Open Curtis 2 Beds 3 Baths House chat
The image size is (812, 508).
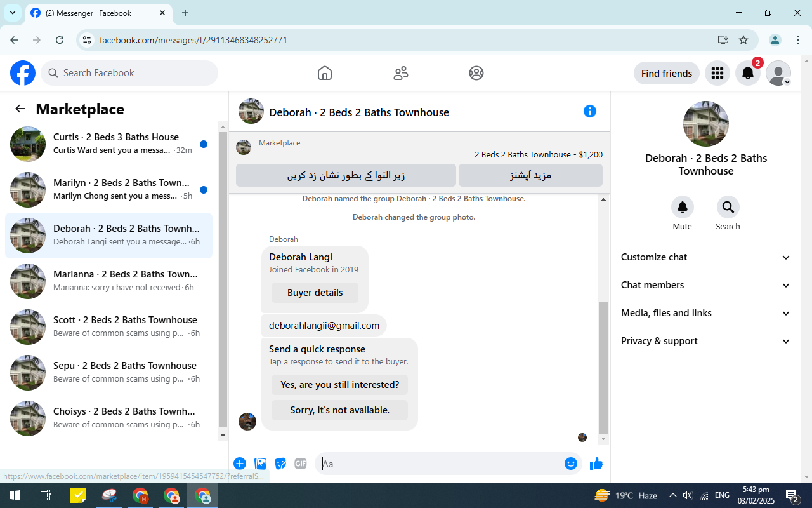108,144
